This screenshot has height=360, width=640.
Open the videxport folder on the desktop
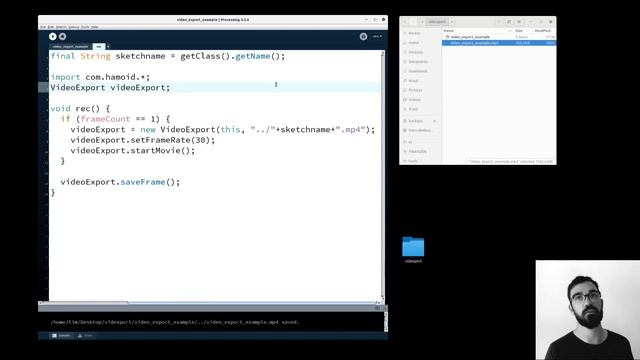coord(413,249)
